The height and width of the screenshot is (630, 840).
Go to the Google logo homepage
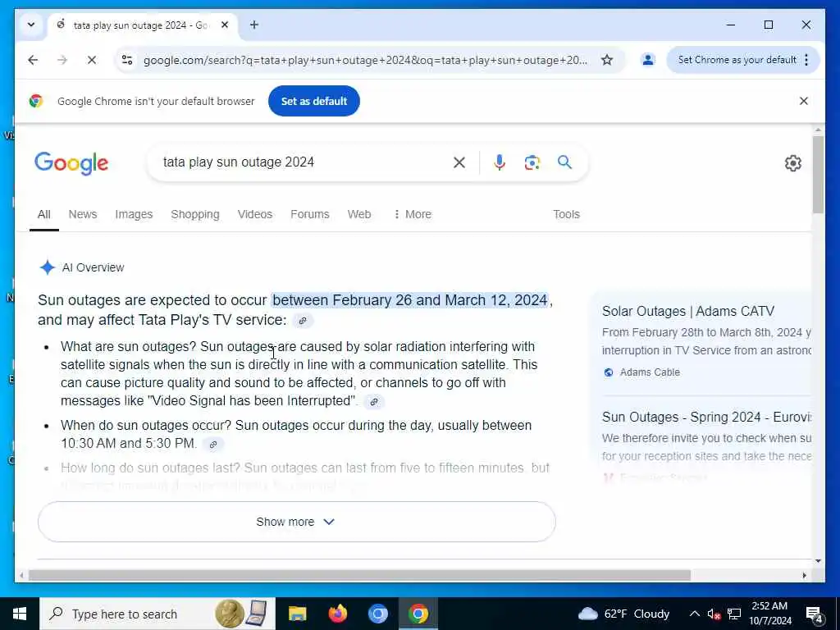pos(71,163)
